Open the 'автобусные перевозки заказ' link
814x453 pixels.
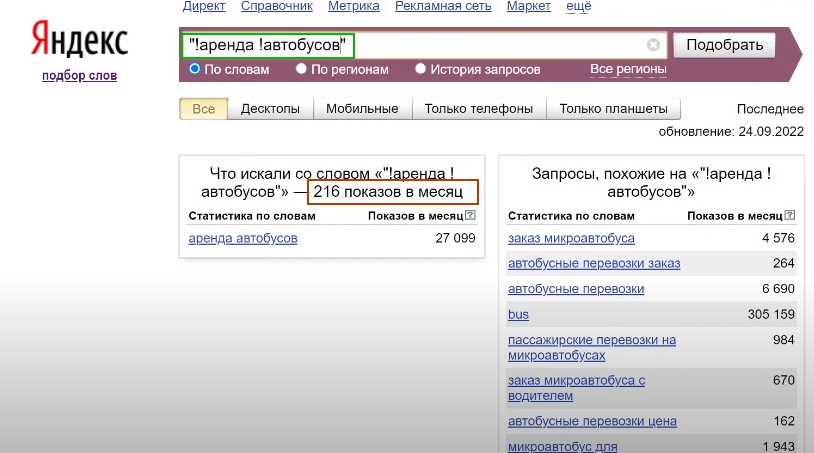coord(594,264)
